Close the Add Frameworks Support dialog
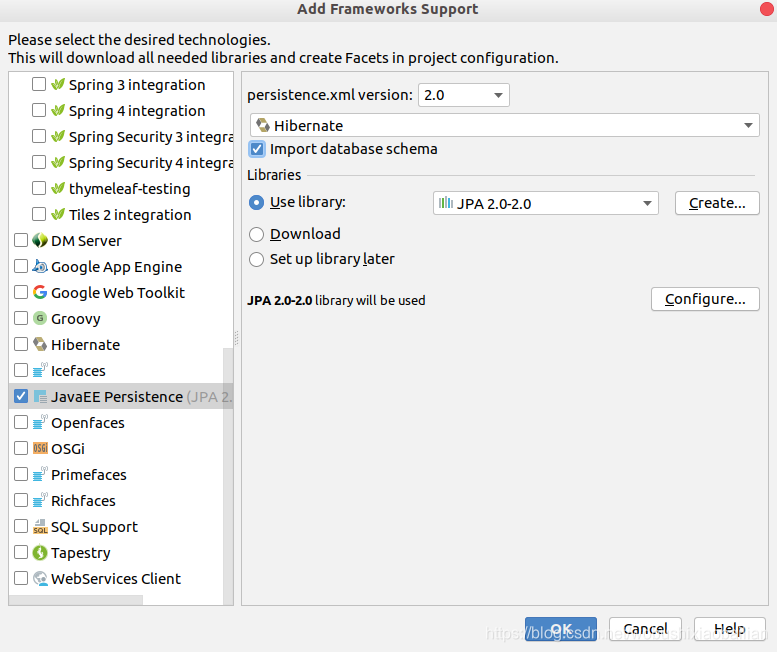 767,9
